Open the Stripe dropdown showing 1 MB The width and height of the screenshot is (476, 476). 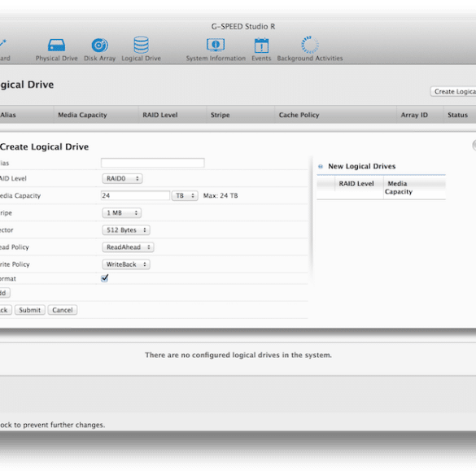121,213
